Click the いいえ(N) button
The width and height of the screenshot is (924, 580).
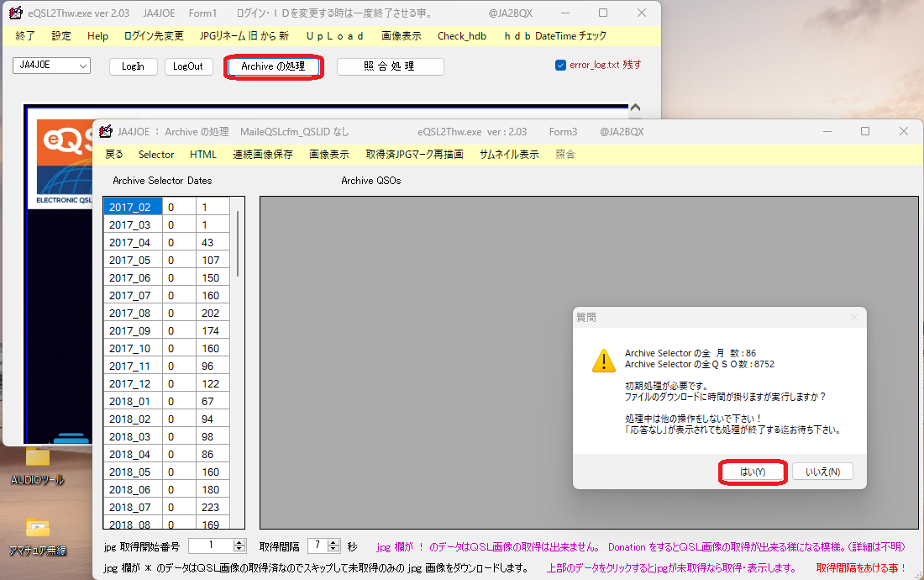click(822, 472)
